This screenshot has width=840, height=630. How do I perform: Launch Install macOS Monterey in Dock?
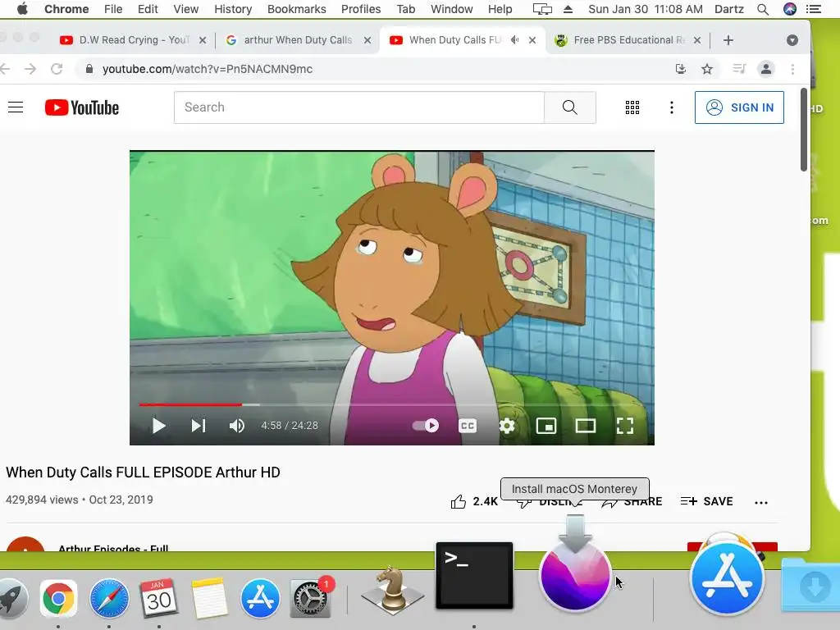click(575, 569)
